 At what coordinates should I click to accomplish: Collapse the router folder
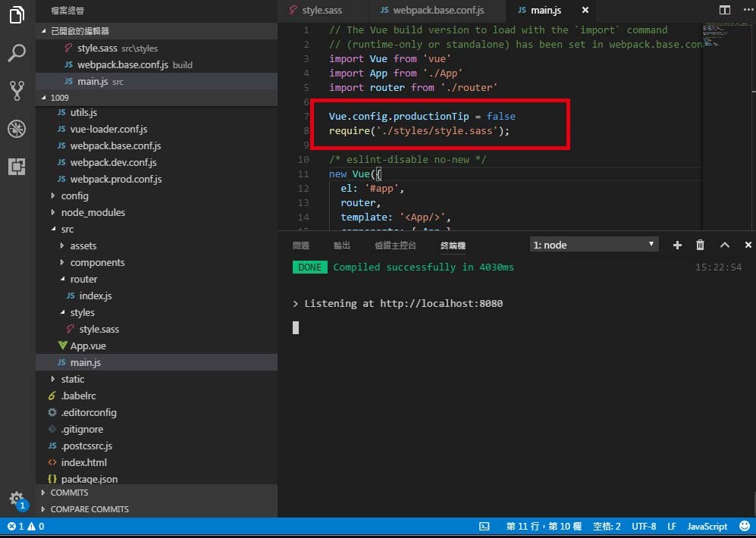(x=157, y=280)
